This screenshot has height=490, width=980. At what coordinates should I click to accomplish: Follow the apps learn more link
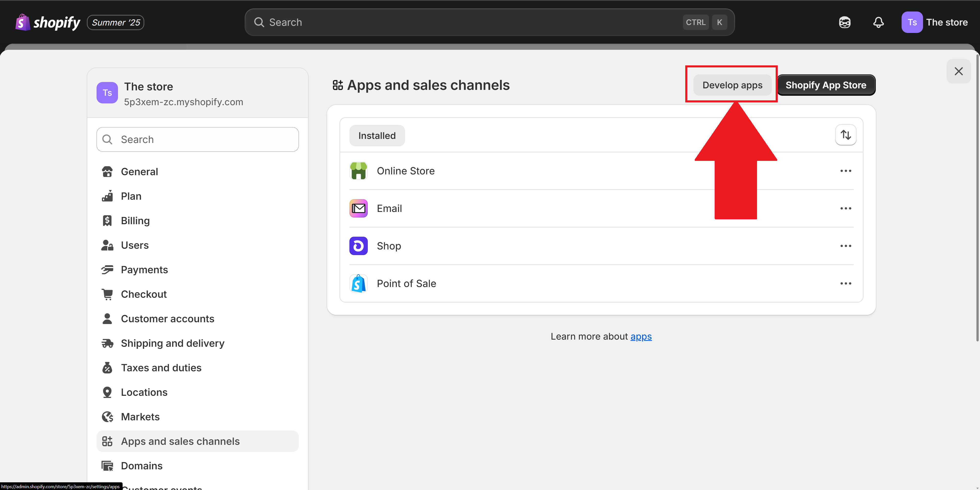click(x=641, y=336)
